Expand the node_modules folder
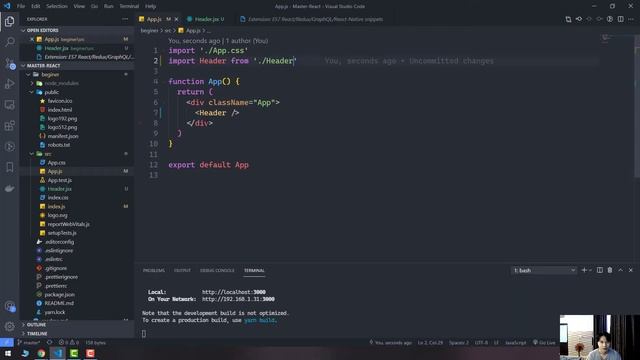Image resolution: width=640 pixels, height=360 pixels. (x=61, y=83)
